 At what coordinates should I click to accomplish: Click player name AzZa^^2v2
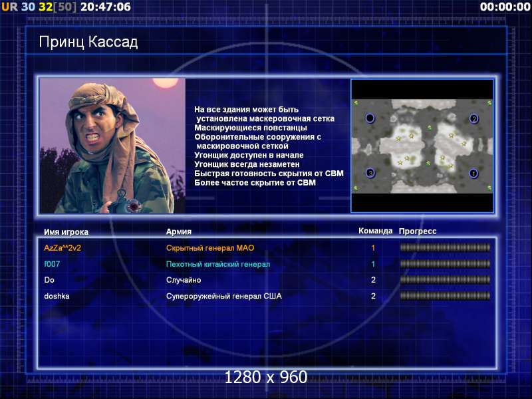[63, 248]
